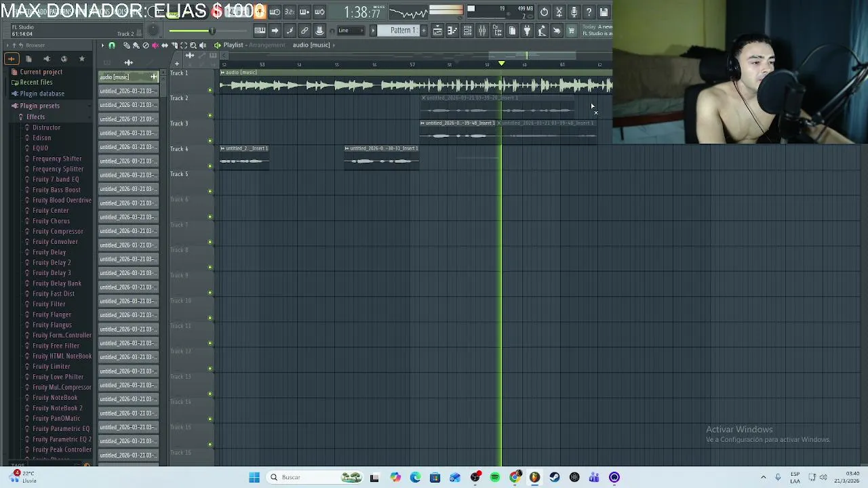The height and width of the screenshot is (488, 868).
Task: Click the help question mark icon
Action: (x=589, y=12)
